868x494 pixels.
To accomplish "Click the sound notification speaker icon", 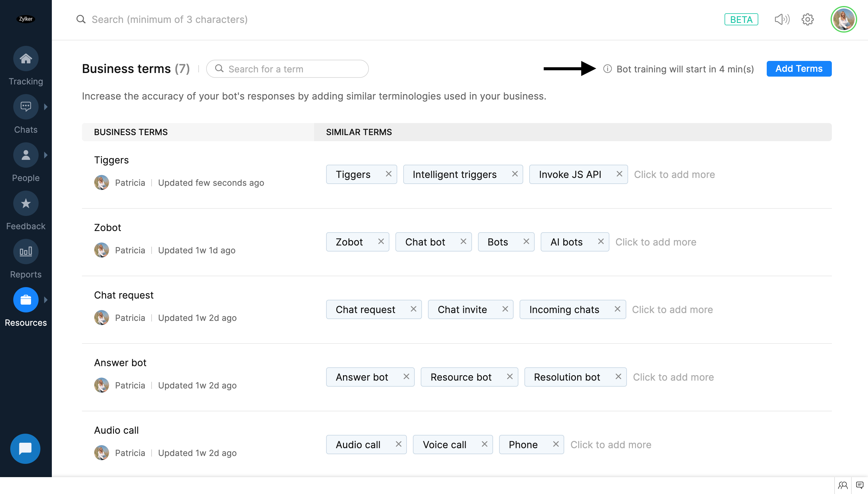I will pyautogui.click(x=782, y=19).
